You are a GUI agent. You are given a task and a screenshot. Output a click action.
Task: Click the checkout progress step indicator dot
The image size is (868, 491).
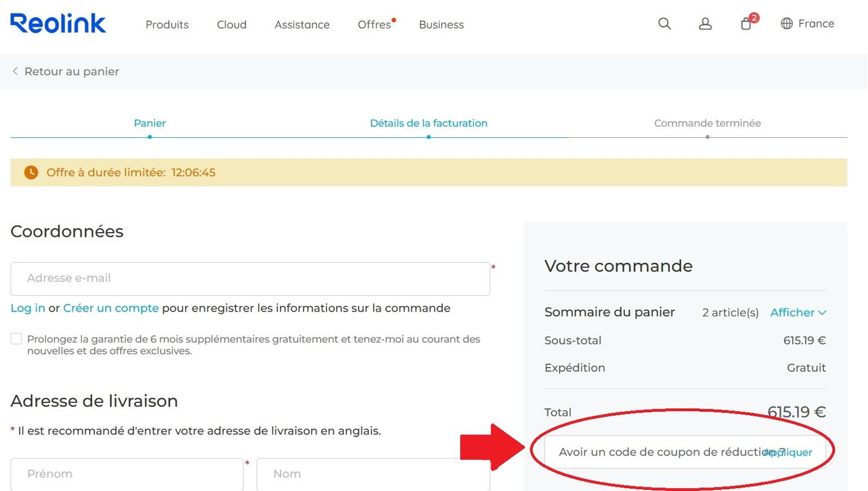(429, 137)
